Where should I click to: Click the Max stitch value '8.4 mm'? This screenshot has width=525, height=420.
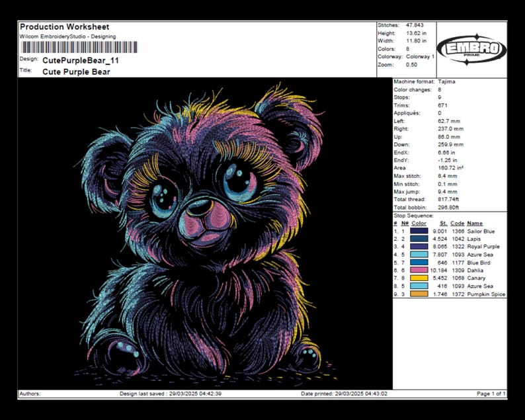[x=448, y=176]
